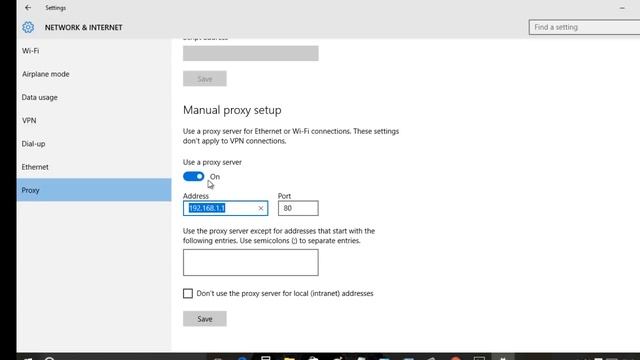This screenshot has width=640, height=360.
Task: Go back with the arrow icon
Action: pyautogui.click(x=28, y=7)
